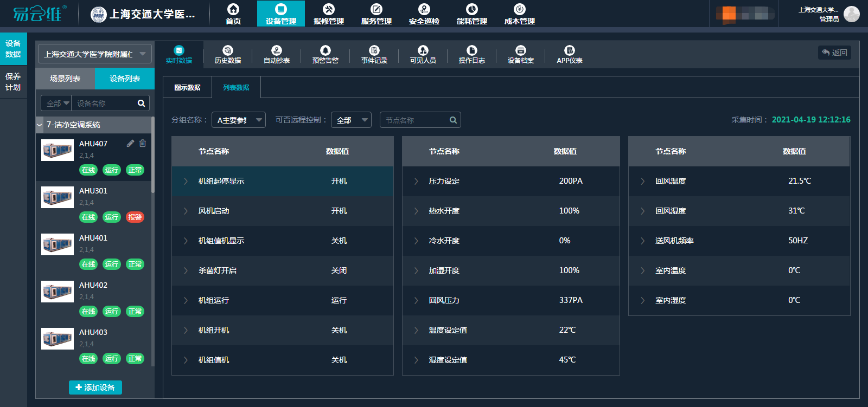
Task: Click the 节点名称 search input field
Action: tap(415, 120)
